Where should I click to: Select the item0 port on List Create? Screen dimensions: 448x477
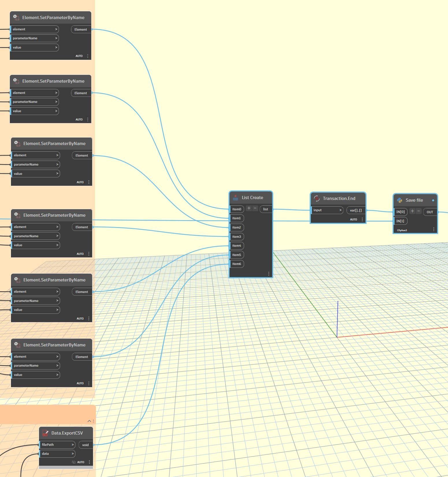pyautogui.click(x=237, y=209)
